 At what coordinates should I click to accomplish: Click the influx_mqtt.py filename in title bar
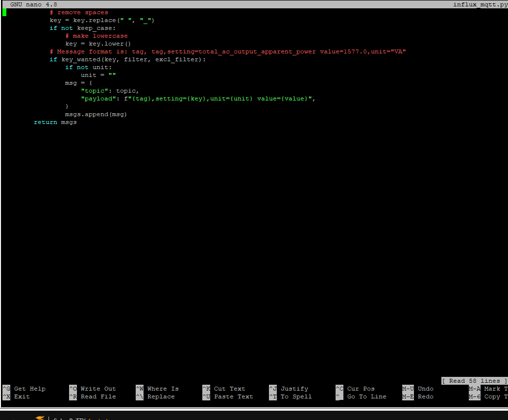[481, 4]
